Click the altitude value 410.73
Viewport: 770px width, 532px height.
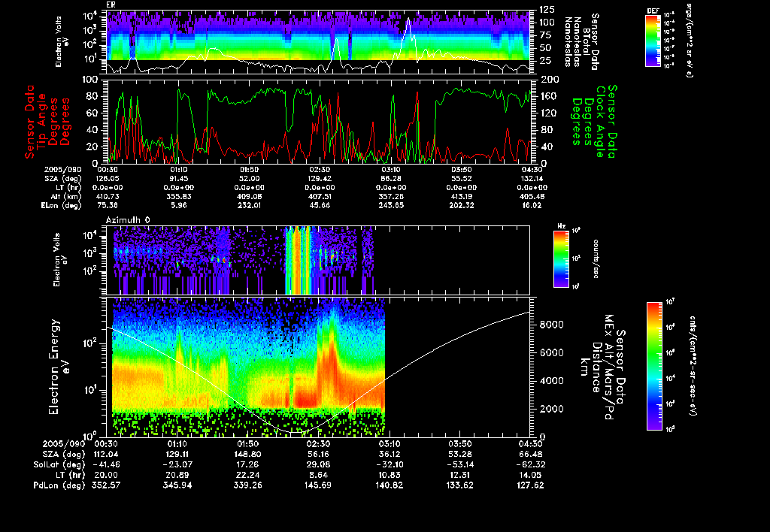click(x=106, y=196)
